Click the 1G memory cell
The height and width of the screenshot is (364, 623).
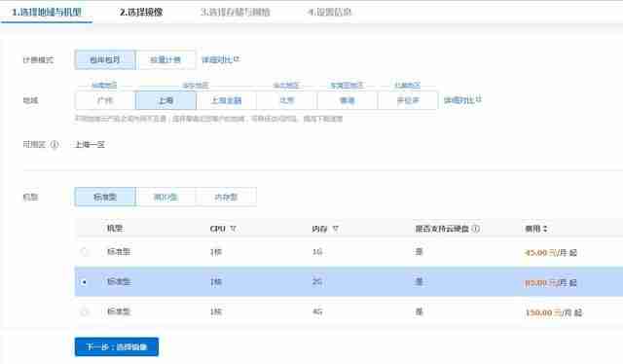tap(317, 251)
